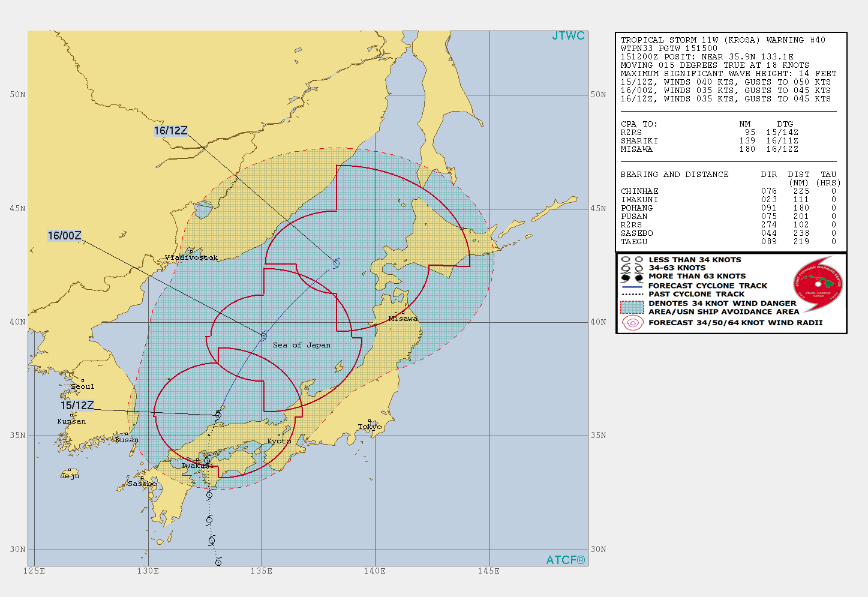This screenshot has width=868, height=597.
Task: Click the Jeju island label
Action: click(70, 476)
